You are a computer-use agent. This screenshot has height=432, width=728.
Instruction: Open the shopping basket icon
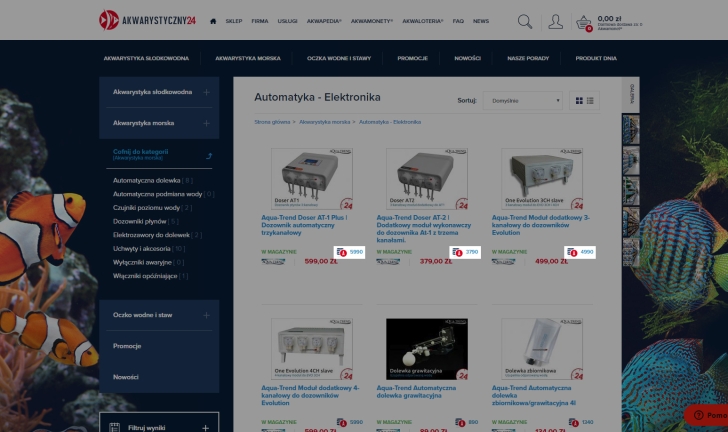pos(584,22)
